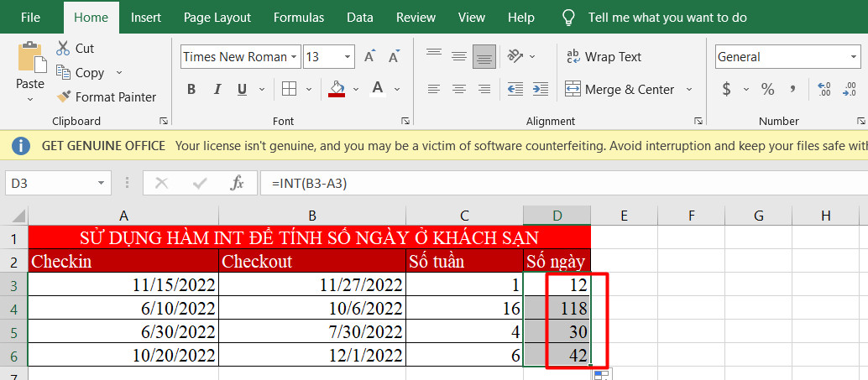The height and width of the screenshot is (380, 868).
Task: Toggle Underline formatting
Action: [x=242, y=89]
